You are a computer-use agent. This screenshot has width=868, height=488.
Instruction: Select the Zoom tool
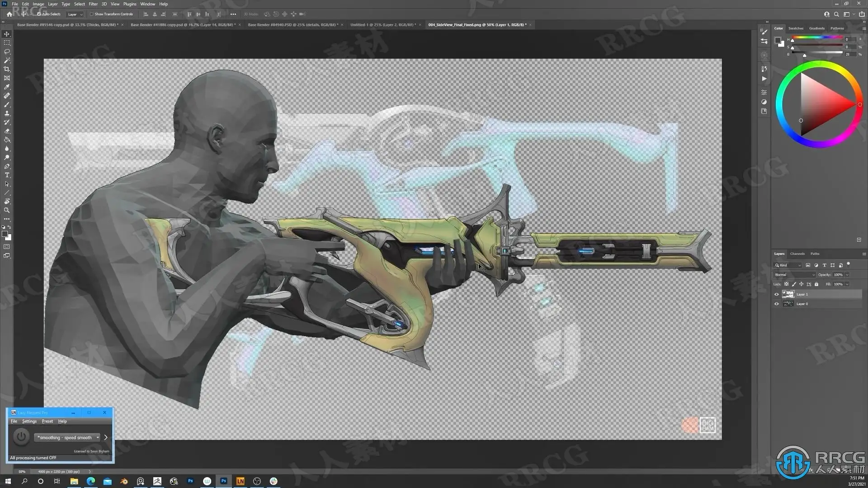[x=7, y=210]
